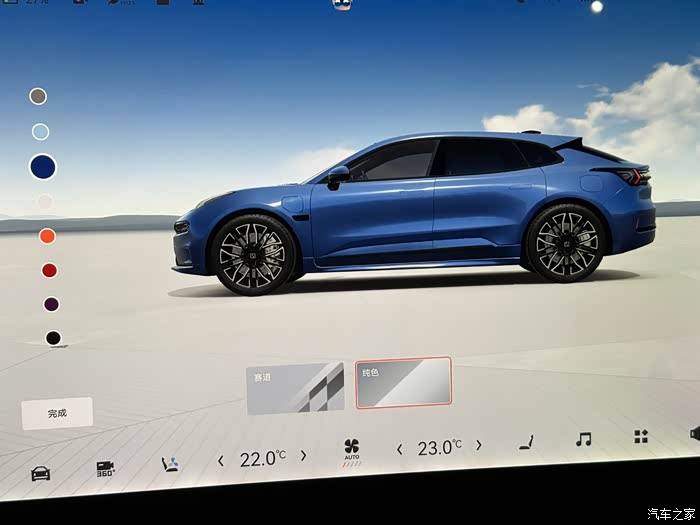700x525 pixels.
Task: Select the 赛道 racing stripe style
Action: (x=295, y=388)
